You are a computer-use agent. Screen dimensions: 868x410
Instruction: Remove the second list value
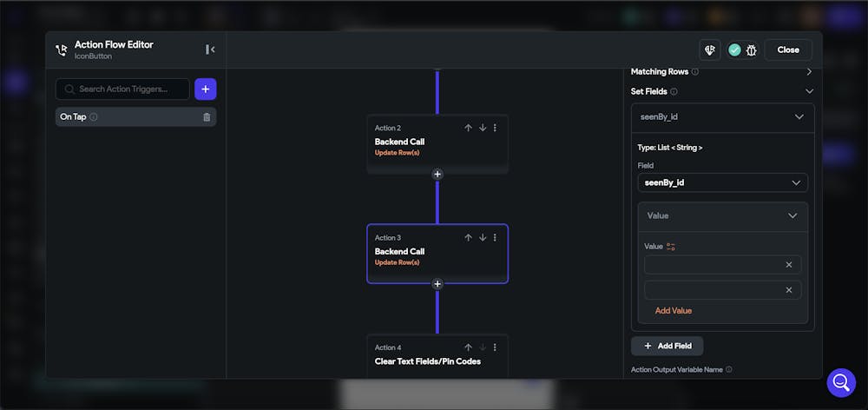tap(789, 290)
